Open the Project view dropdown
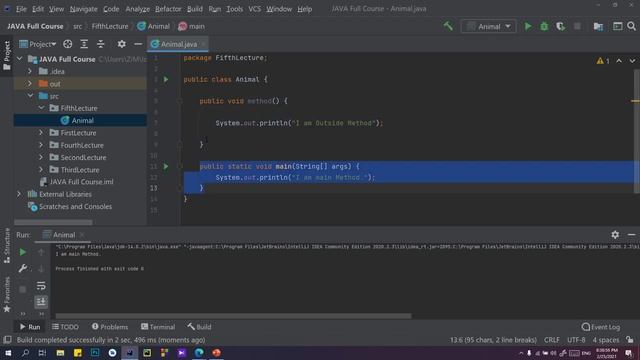Image resolution: width=640 pixels, height=360 pixels. pyautogui.click(x=38, y=44)
